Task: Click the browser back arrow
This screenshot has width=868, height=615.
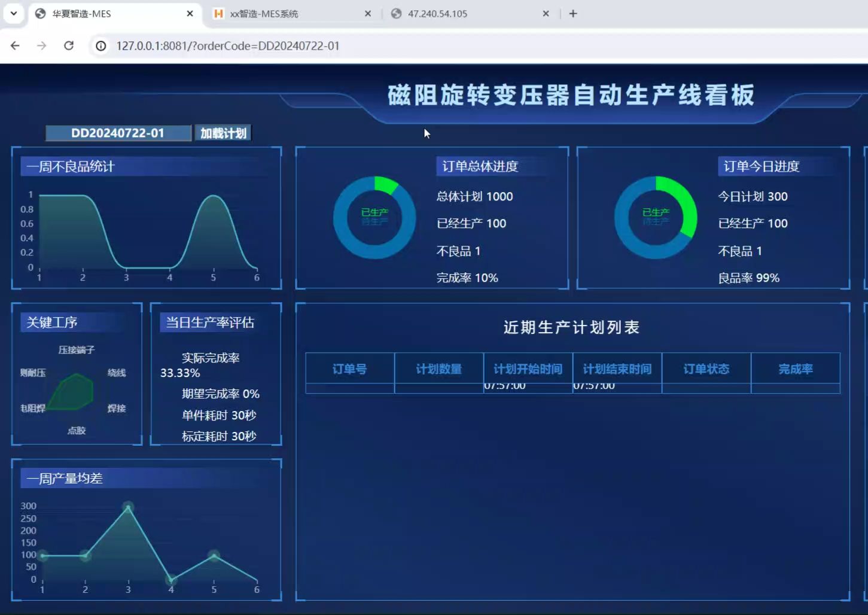Action: [x=15, y=46]
